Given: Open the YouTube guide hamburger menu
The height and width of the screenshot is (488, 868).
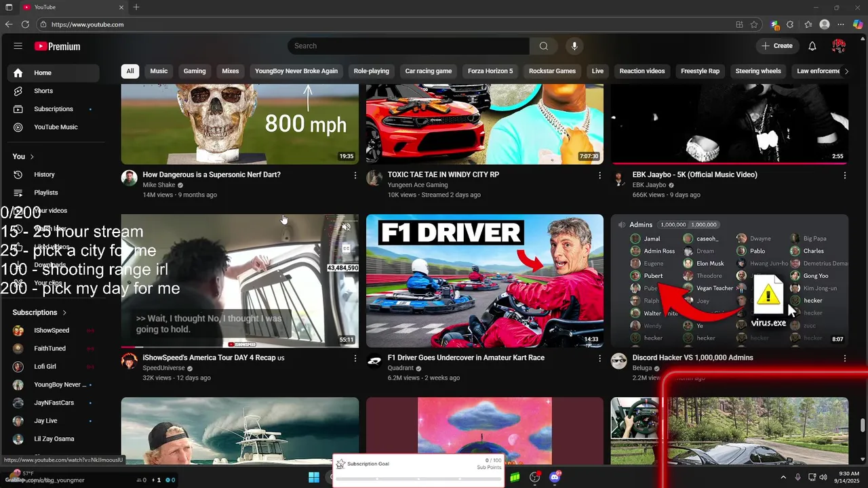Looking at the screenshot, I should 18,46.
